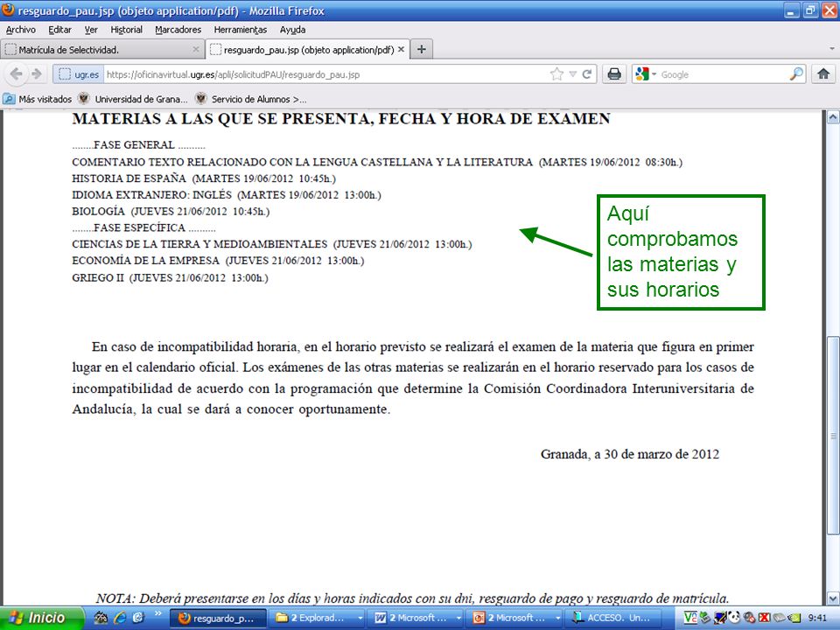The width and height of the screenshot is (840, 630).
Task: Open the Más visitados bookmarks folder
Action: [x=38, y=99]
